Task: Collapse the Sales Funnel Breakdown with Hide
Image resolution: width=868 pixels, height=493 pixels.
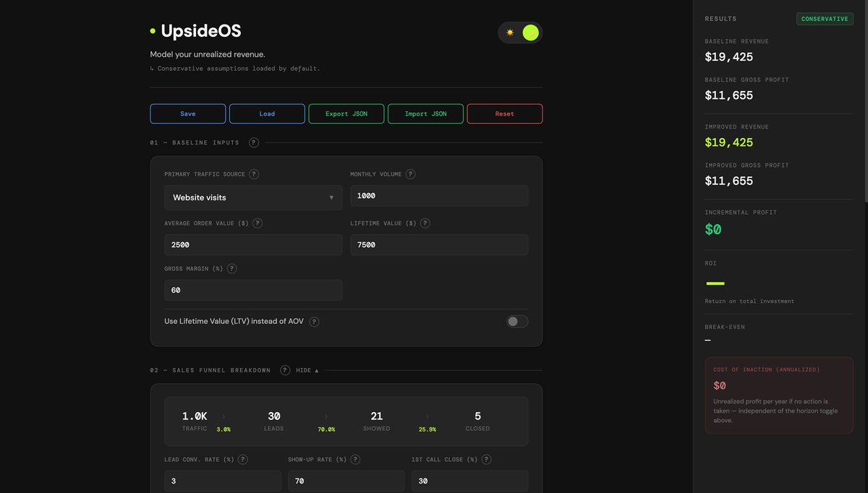Action: [x=307, y=370]
